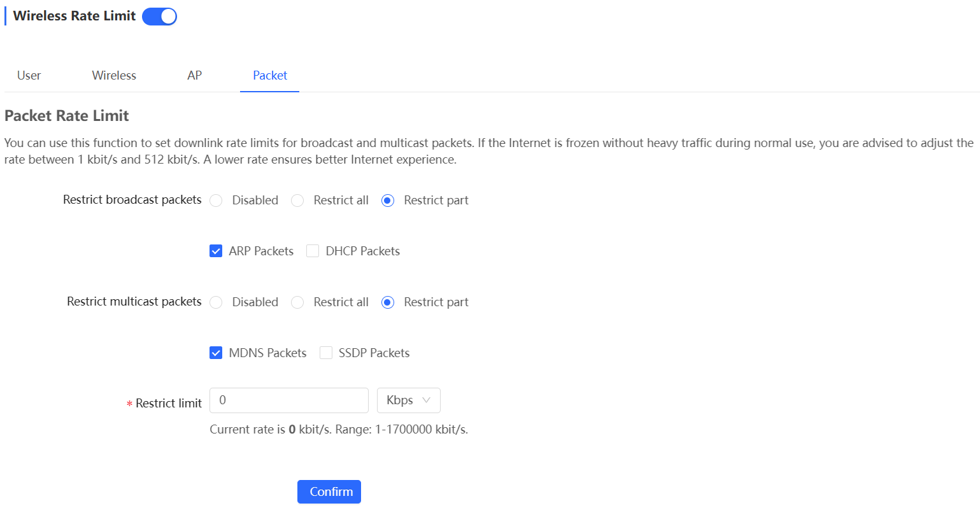
Task: Enable the DHCP Packets checkbox
Action: click(313, 250)
